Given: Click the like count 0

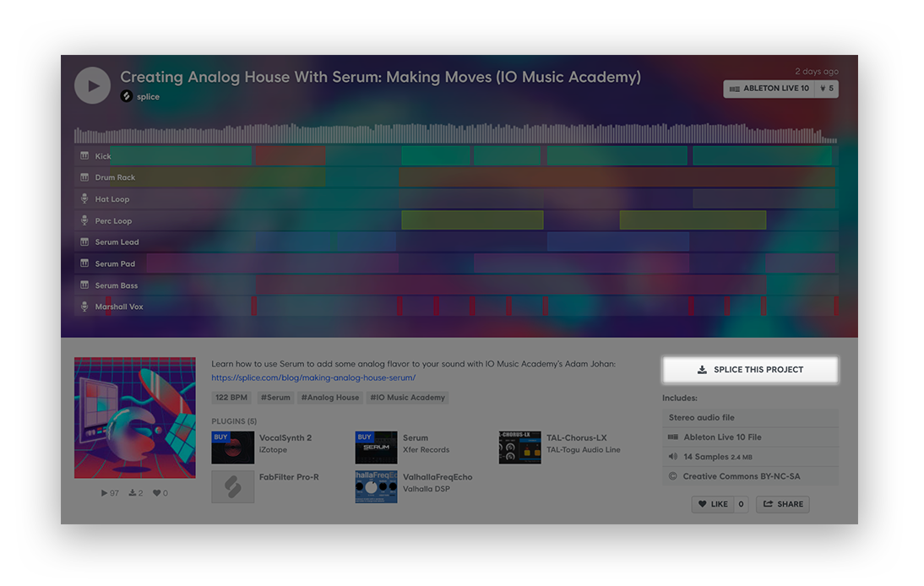Looking at the screenshot, I should [x=741, y=504].
